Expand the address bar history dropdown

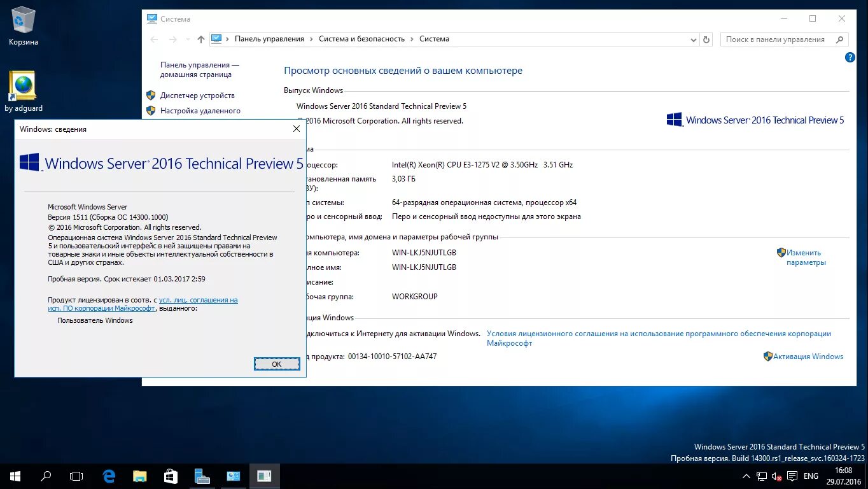[x=694, y=39]
